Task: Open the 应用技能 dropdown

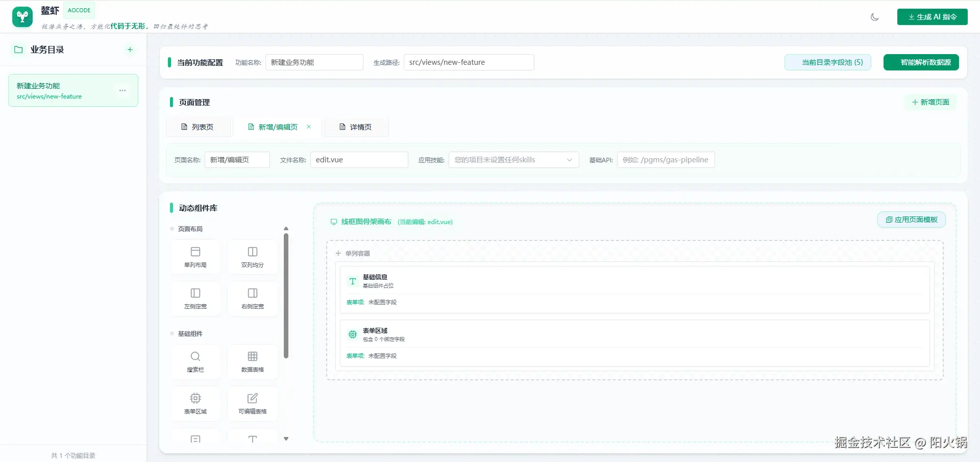Action: click(514, 160)
